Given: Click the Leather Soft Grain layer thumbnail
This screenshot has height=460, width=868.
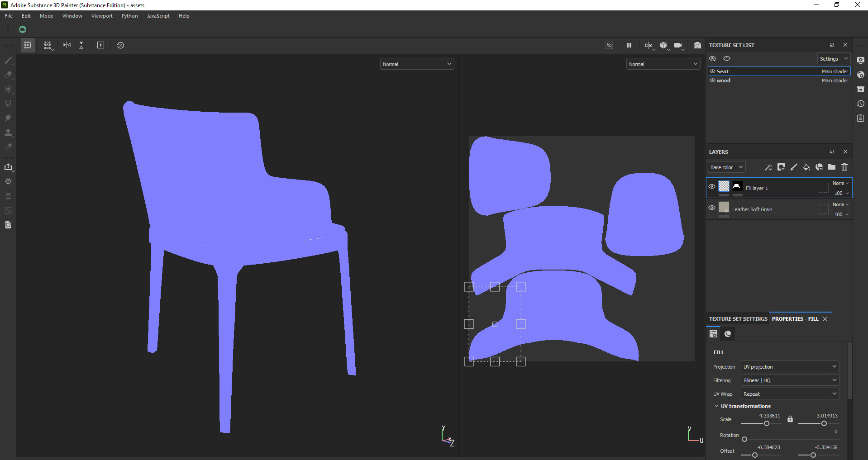Looking at the screenshot, I should [724, 208].
